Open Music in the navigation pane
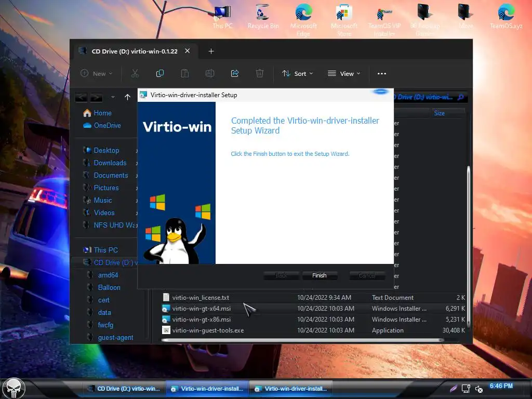This screenshot has height=399, width=532. (102, 200)
